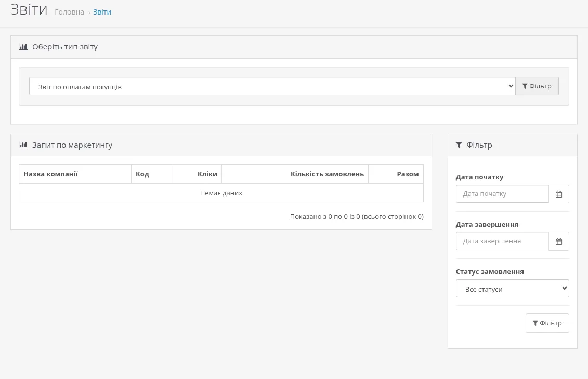This screenshot has height=379, width=588.
Task: Click the Статус замовлення label
Action: tap(490, 272)
